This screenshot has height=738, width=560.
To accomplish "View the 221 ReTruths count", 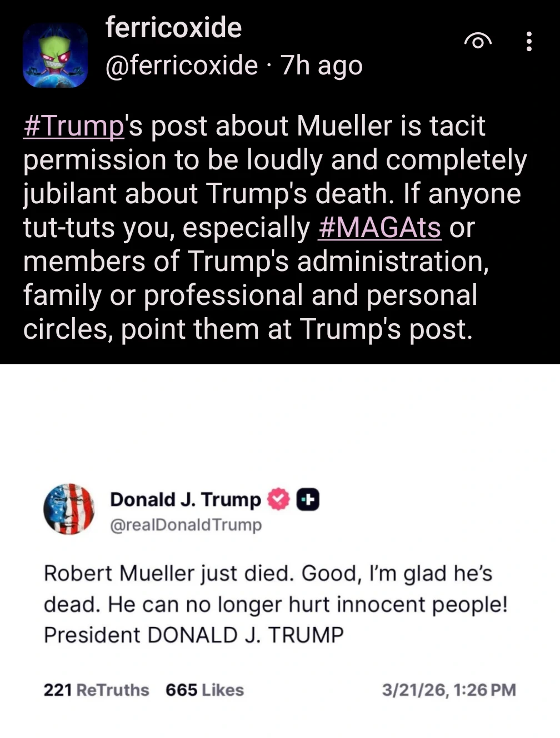I will point(96,690).
